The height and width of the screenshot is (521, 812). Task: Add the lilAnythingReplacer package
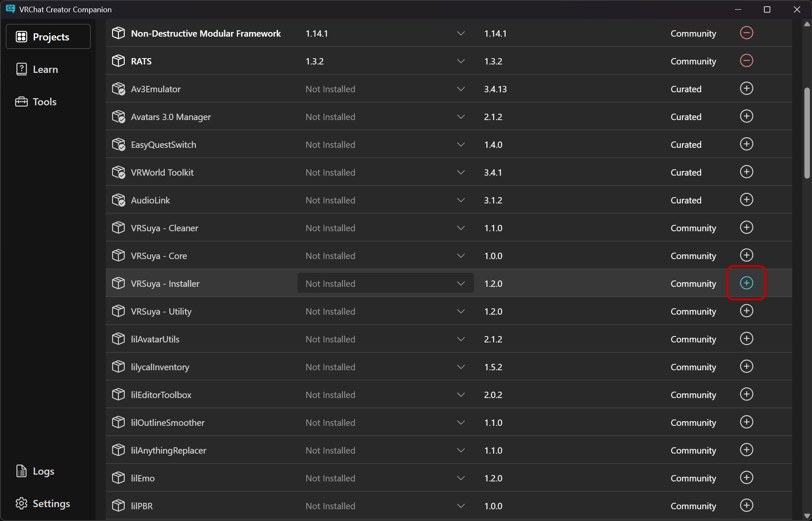click(746, 450)
